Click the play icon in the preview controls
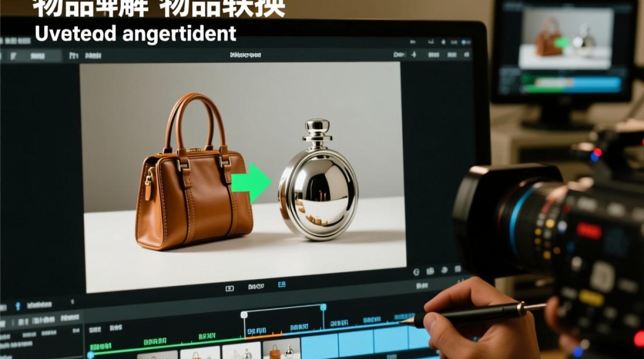Viewport: 644px width, 359px height. [x=230, y=288]
